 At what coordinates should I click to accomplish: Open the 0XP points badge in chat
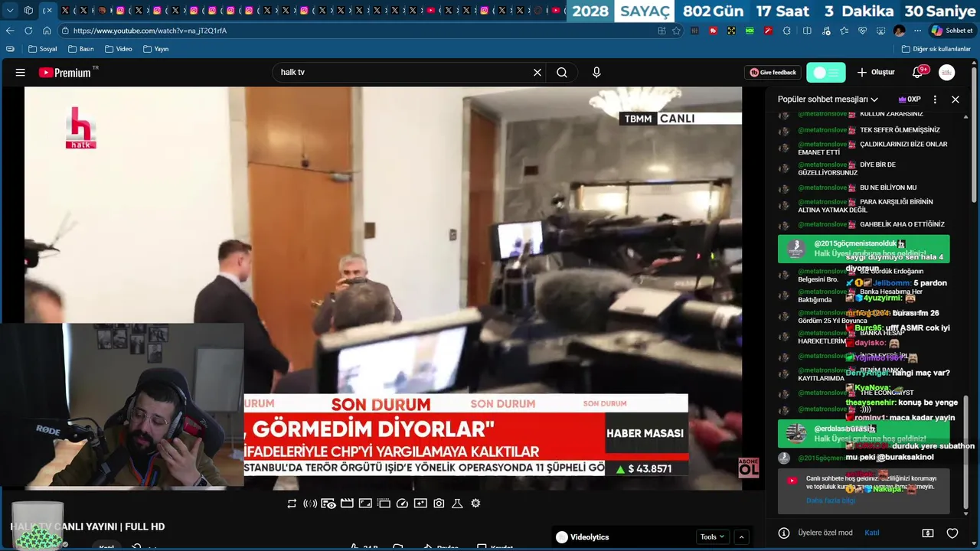pos(909,99)
